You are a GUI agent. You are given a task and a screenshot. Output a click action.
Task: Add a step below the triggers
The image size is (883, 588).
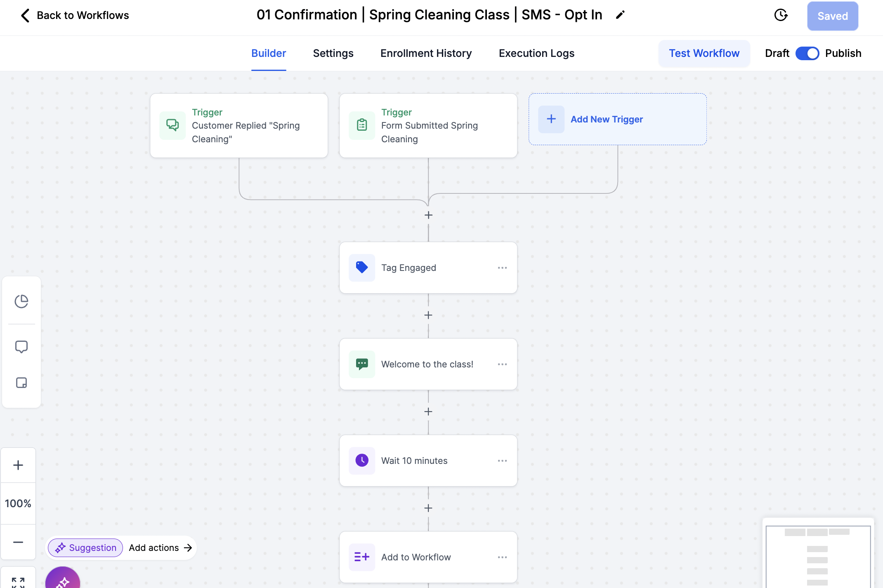[428, 215]
